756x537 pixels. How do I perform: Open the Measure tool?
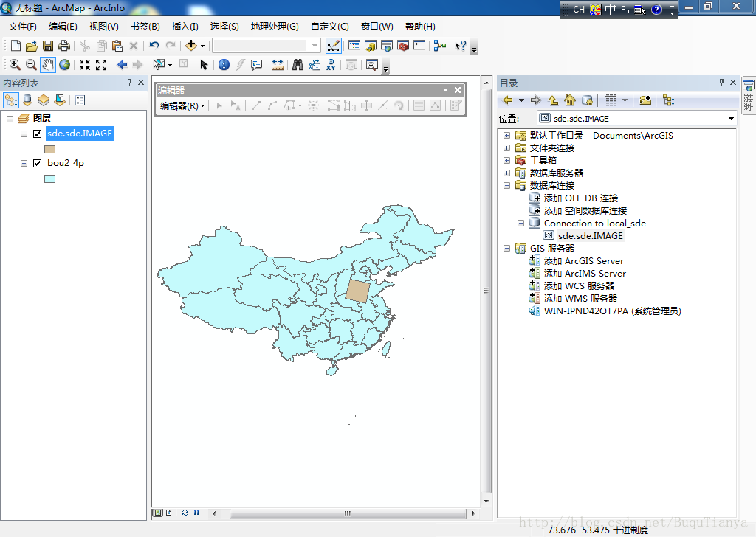[278, 65]
